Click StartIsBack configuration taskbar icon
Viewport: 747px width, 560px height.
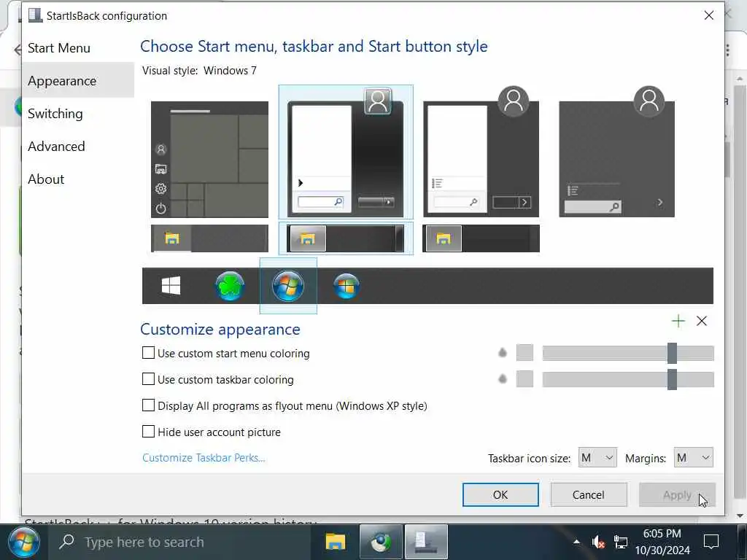click(x=426, y=542)
